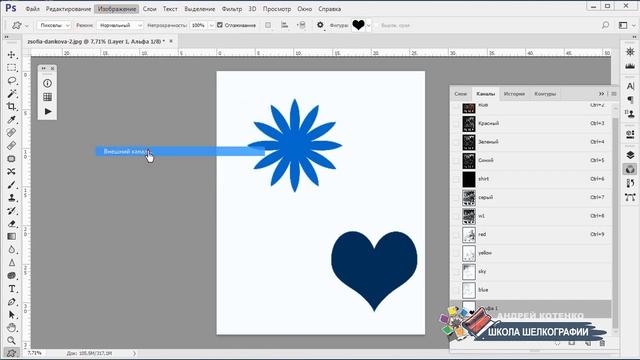The image size is (640, 360).
Task: Open the Paragraph panel icon in right dock
Action: pos(630,100)
